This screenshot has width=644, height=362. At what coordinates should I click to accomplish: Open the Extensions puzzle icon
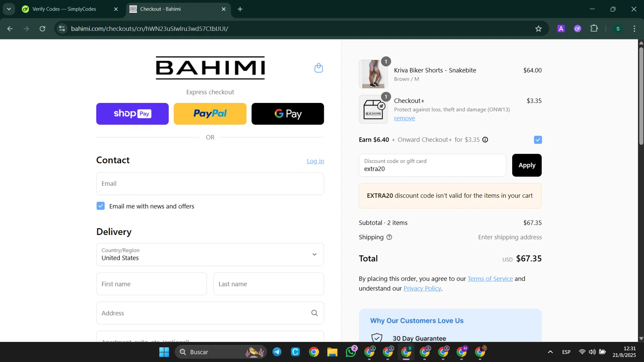[x=594, y=29]
